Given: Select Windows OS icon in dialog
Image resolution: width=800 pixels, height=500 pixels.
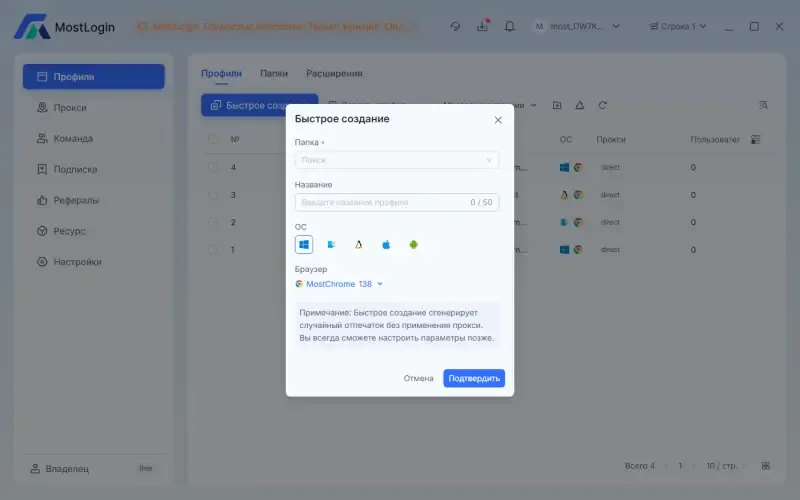Looking at the screenshot, I should point(304,245).
